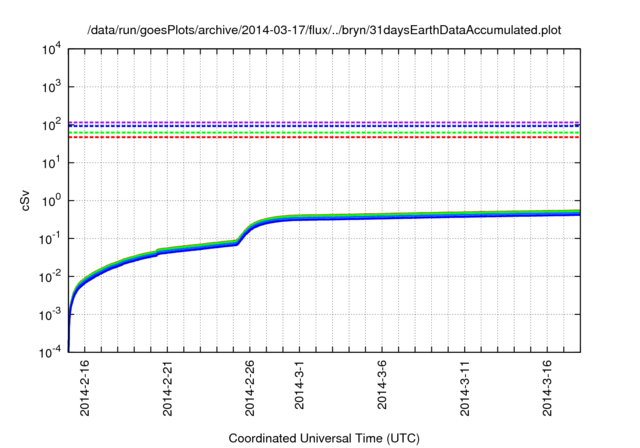
Task: Click the plot title file path
Action: (324, 30)
